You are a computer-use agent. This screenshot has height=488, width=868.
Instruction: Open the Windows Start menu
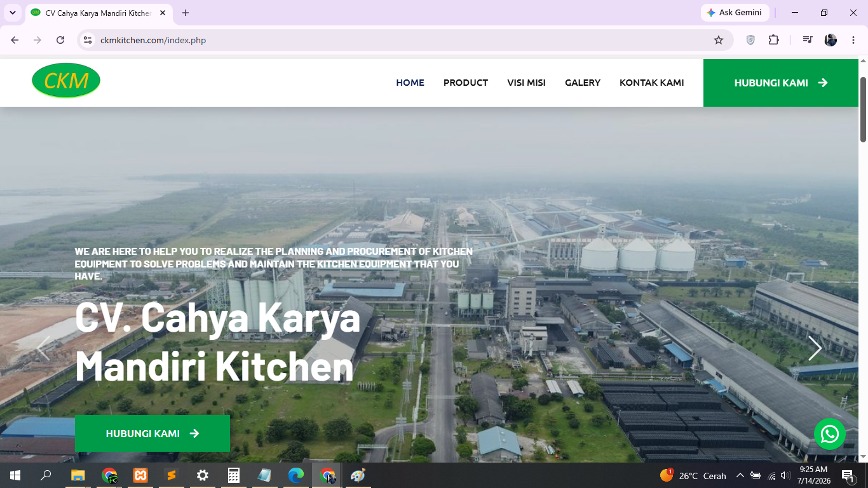click(15, 475)
